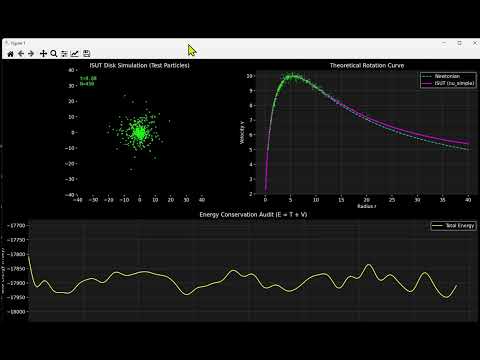This screenshot has height=360, width=480.
Task: Save the figure with the disk icon
Action: [86, 54]
